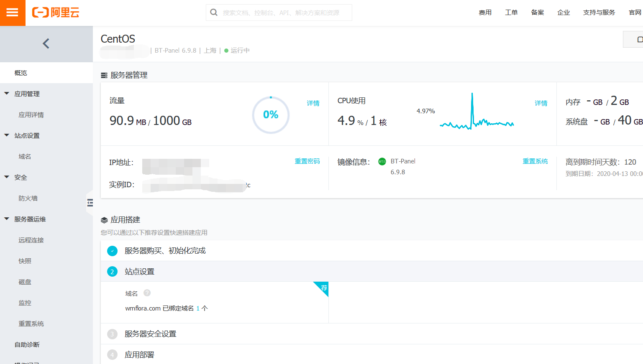
Task: Collapse the sidebar with the back arrow
Action: (x=46, y=43)
